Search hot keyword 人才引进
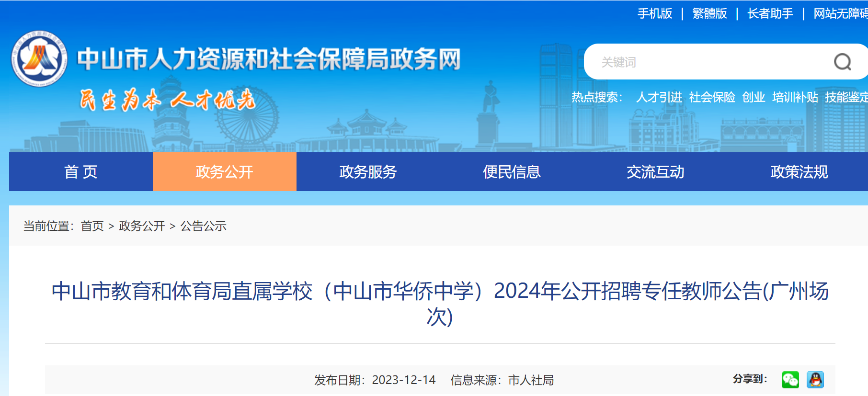Image resolution: width=868 pixels, height=396 pixels. tap(659, 97)
